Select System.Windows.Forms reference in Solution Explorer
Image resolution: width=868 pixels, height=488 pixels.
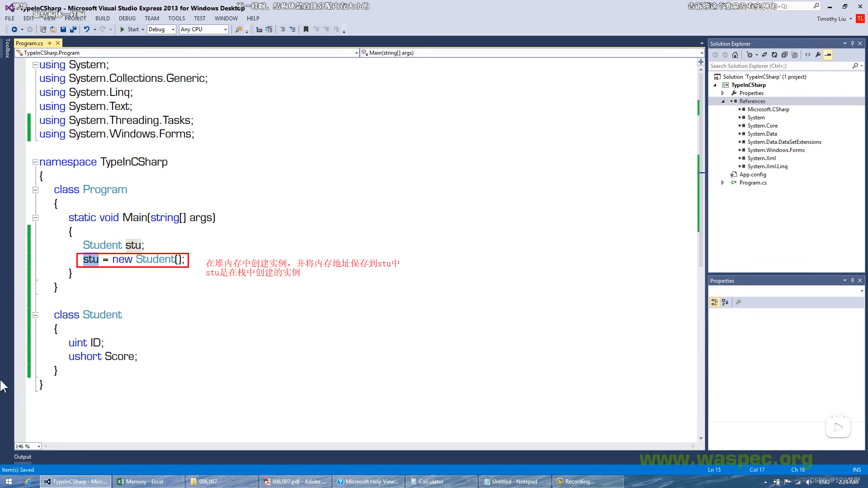776,150
